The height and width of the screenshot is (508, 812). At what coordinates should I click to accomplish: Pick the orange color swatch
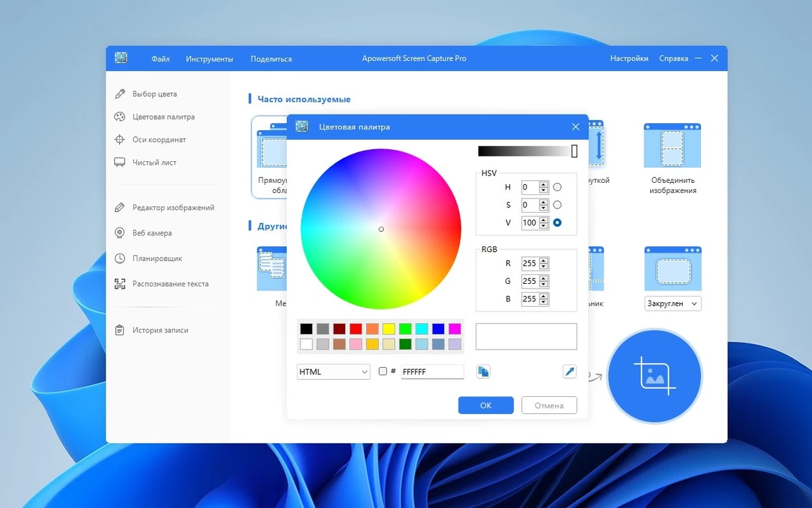pyautogui.click(x=372, y=329)
